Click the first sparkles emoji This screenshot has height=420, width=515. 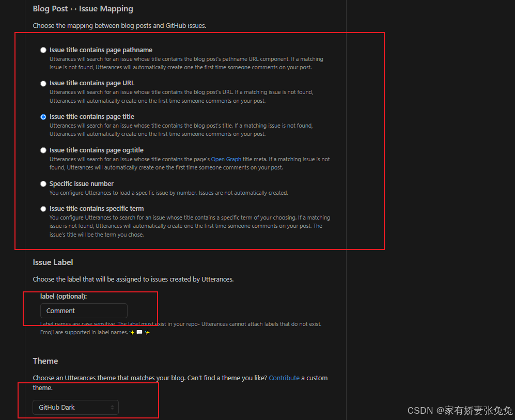coord(132,332)
